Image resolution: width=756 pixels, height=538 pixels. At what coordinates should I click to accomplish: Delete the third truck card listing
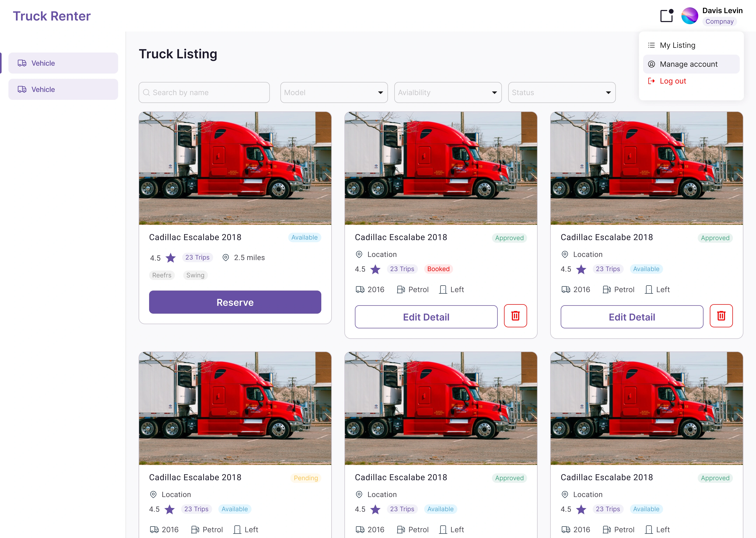click(721, 316)
